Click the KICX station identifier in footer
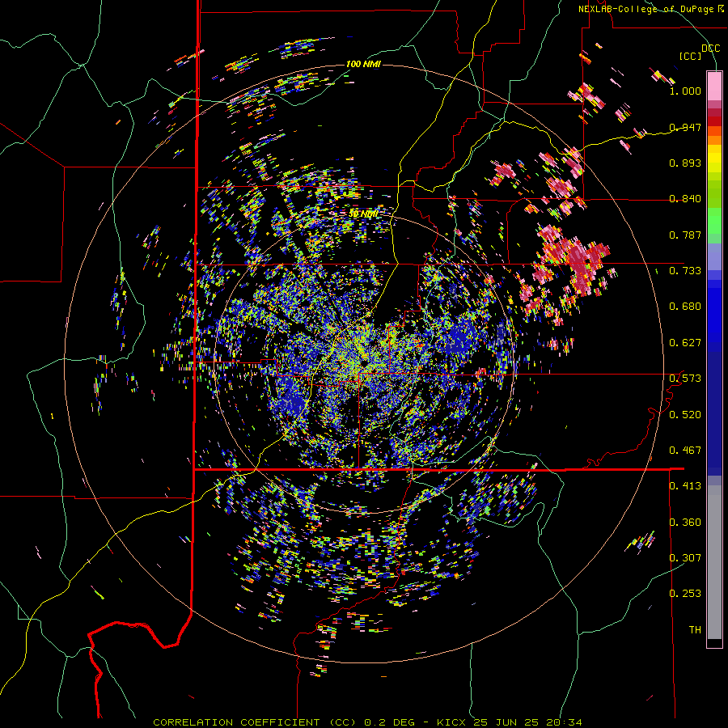Image resolution: width=728 pixels, height=728 pixels. pos(452,722)
